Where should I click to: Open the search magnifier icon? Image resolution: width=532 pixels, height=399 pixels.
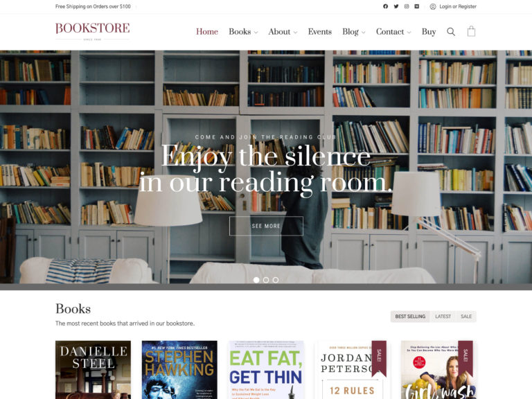(451, 32)
